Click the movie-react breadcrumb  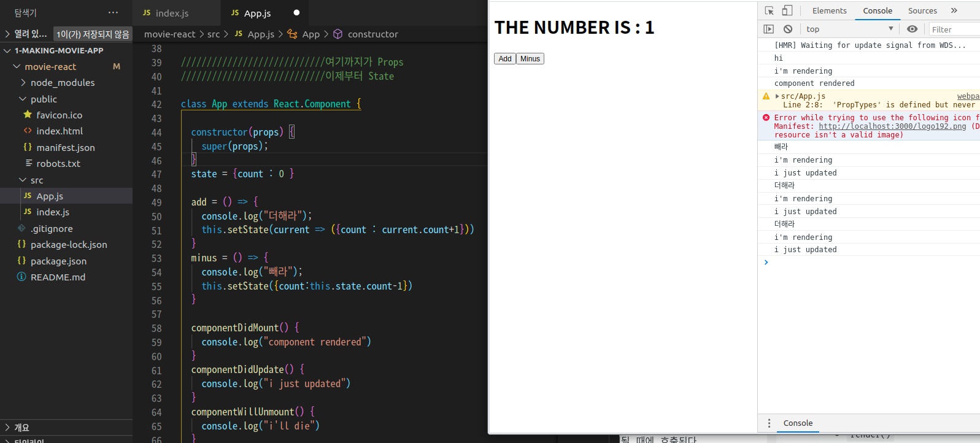[169, 34]
